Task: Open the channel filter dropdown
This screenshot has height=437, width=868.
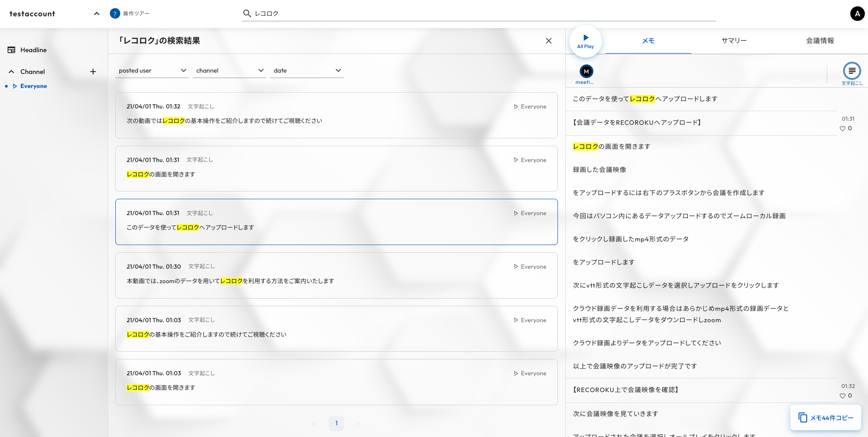Action: click(x=229, y=71)
